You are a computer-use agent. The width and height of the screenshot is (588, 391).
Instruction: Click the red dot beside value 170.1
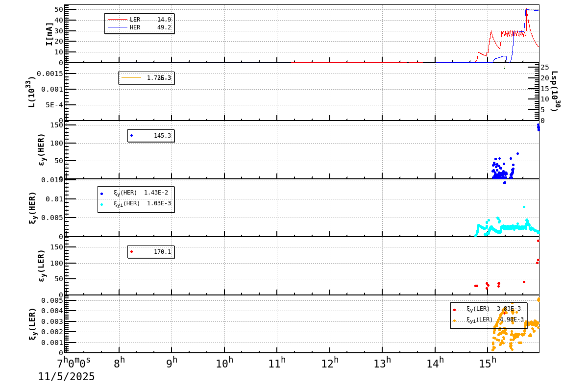pyautogui.click(x=131, y=252)
